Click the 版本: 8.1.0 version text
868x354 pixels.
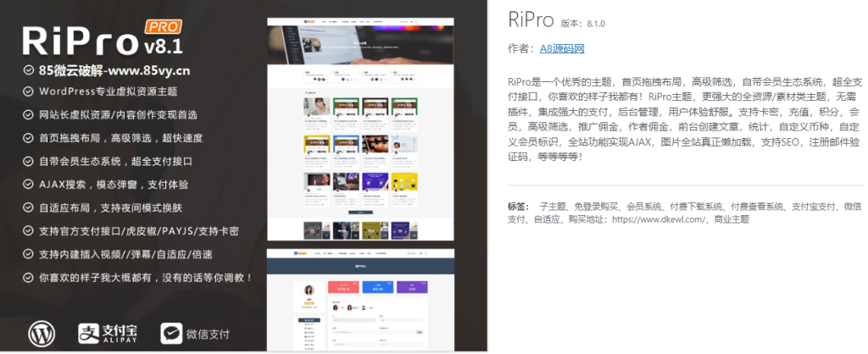[x=582, y=24]
